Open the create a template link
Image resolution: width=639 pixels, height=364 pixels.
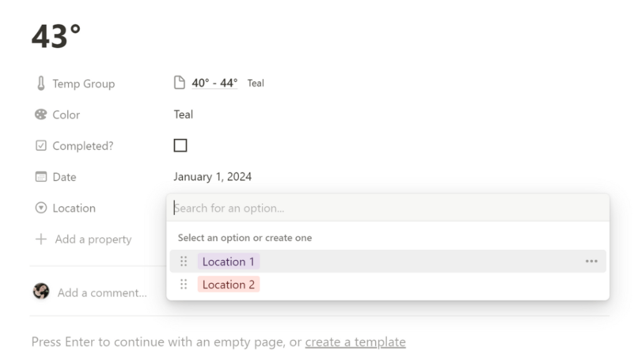point(355,342)
